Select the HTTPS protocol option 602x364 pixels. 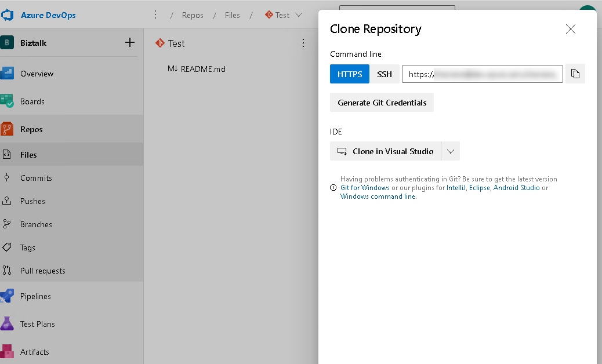(349, 74)
